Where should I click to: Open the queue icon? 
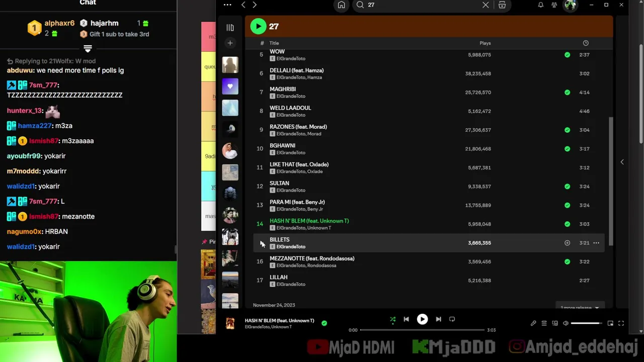544,323
